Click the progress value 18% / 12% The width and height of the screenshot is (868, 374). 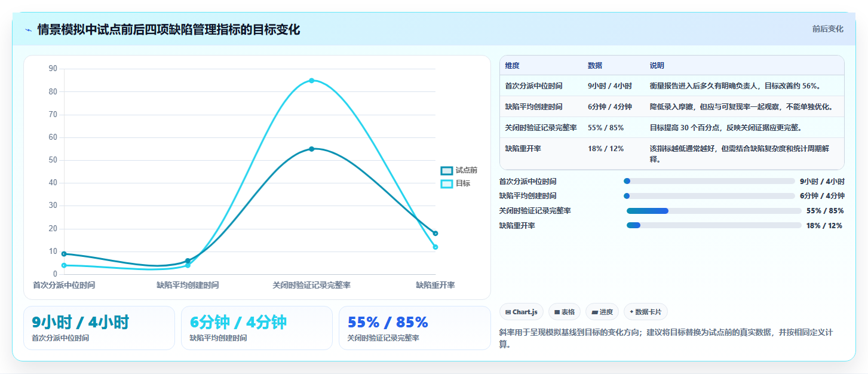coord(824,226)
